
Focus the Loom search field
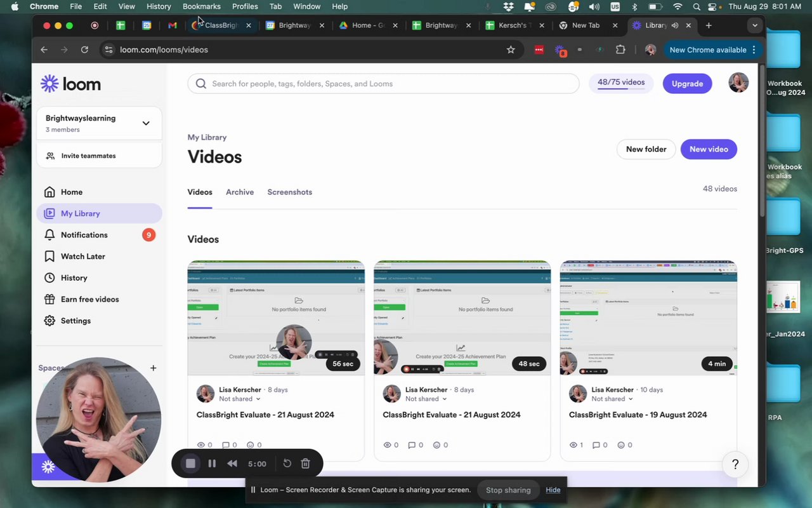click(383, 84)
